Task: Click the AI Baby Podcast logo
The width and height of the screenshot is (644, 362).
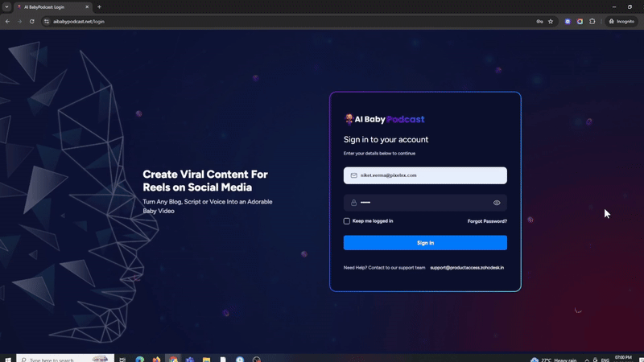Action: click(x=384, y=119)
